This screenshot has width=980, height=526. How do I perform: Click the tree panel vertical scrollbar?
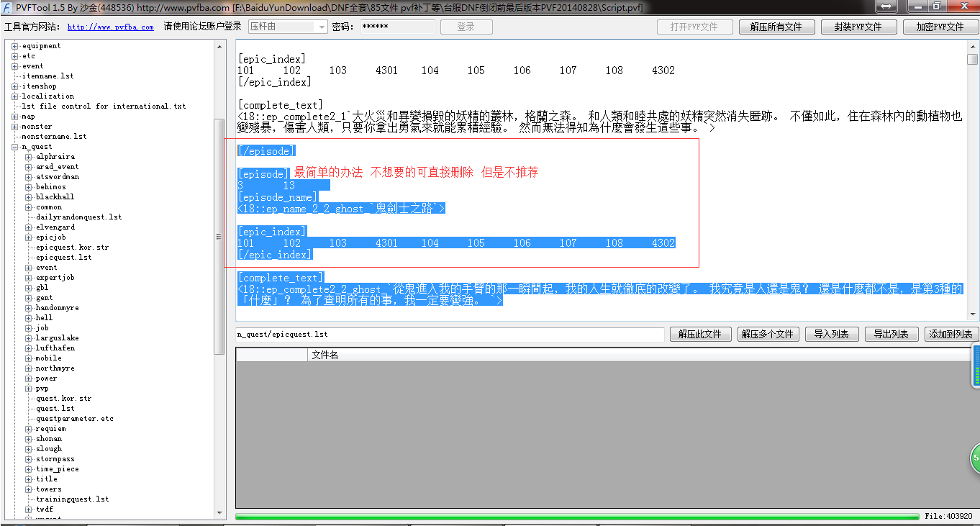click(x=219, y=236)
